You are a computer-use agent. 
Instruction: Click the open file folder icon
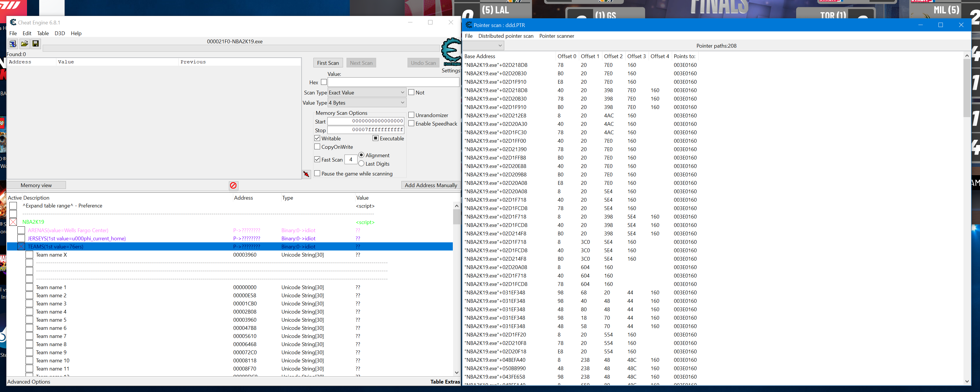pyautogui.click(x=24, y=44)
